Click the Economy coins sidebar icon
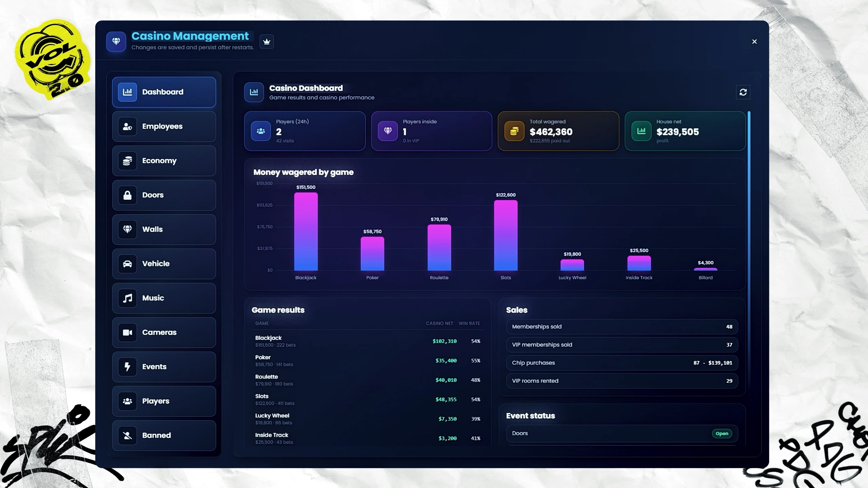This screenshot has width=868, height=488. pos(127,161)
